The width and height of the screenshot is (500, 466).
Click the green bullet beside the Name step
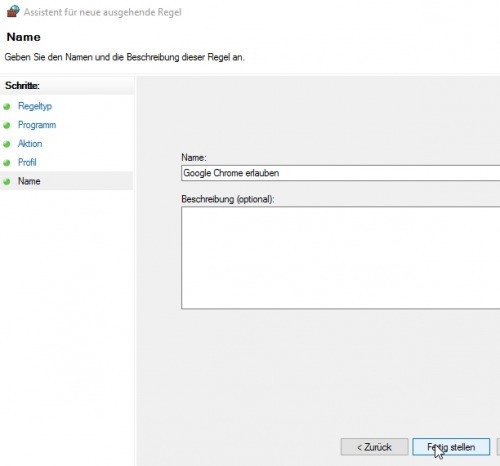(x=7, y=182)
